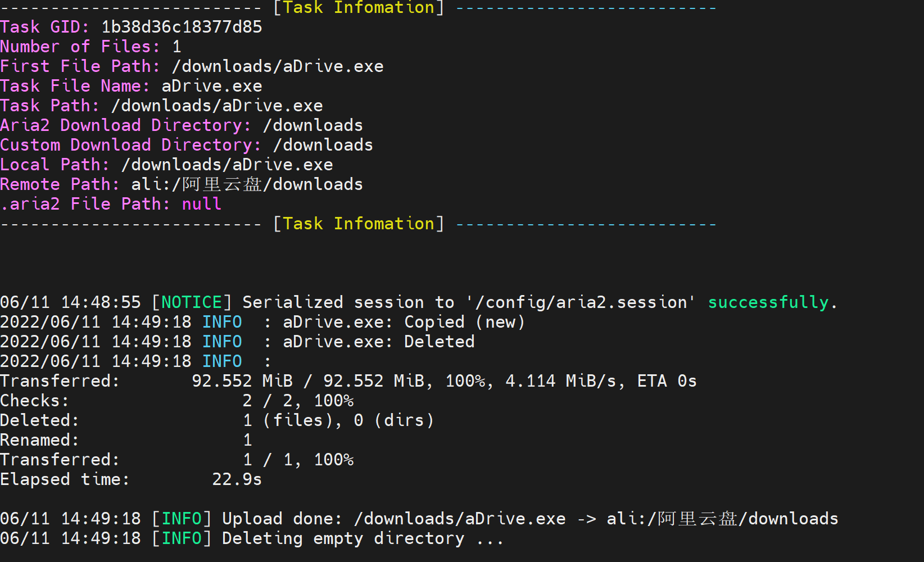Click the elapsed time value 22.9s
The image size is (924, 562).
click(237, 479)
